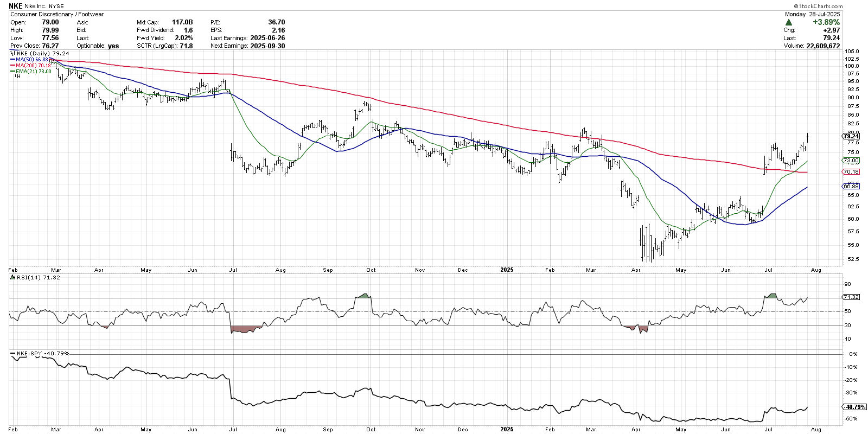Click the Next Earnings date 2025-09-30
Screen dimensions: 868x434
pyautogui.click(x=267, y=46)
